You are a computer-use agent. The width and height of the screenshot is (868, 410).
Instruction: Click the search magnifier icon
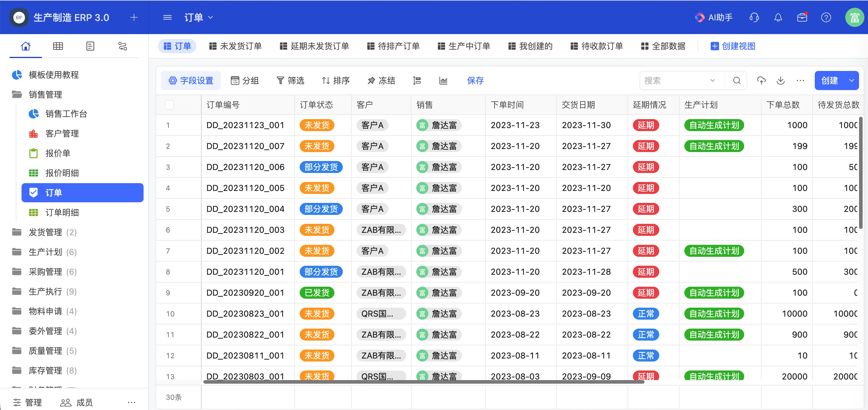point(737,81)
